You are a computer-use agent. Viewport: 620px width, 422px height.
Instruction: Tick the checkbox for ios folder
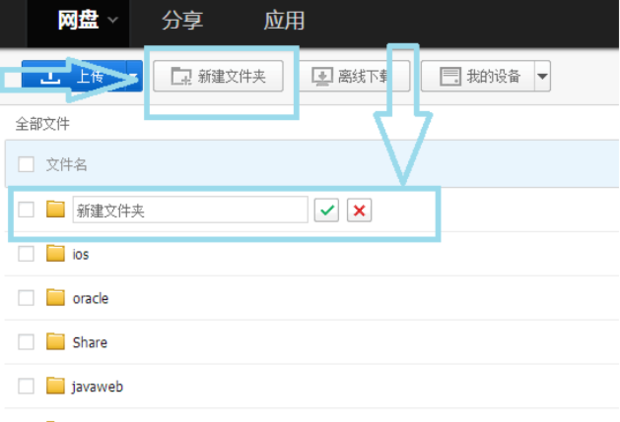(x=26, y=254)
